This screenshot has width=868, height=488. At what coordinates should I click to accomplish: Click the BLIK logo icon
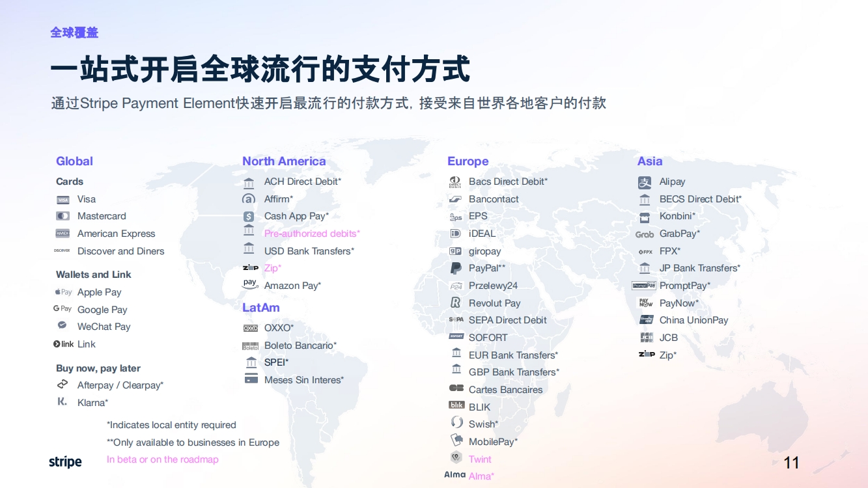coord(456,405)
